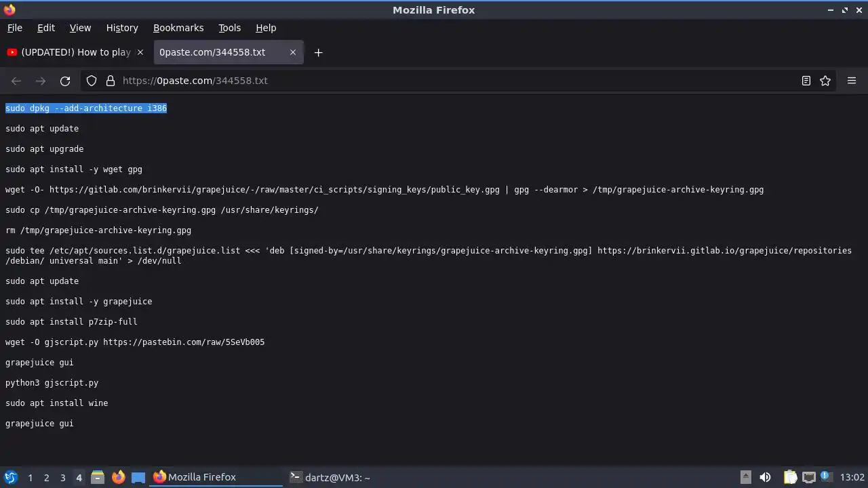Open network connection tray icon
The image size is (868, 488).
[808, 477]
